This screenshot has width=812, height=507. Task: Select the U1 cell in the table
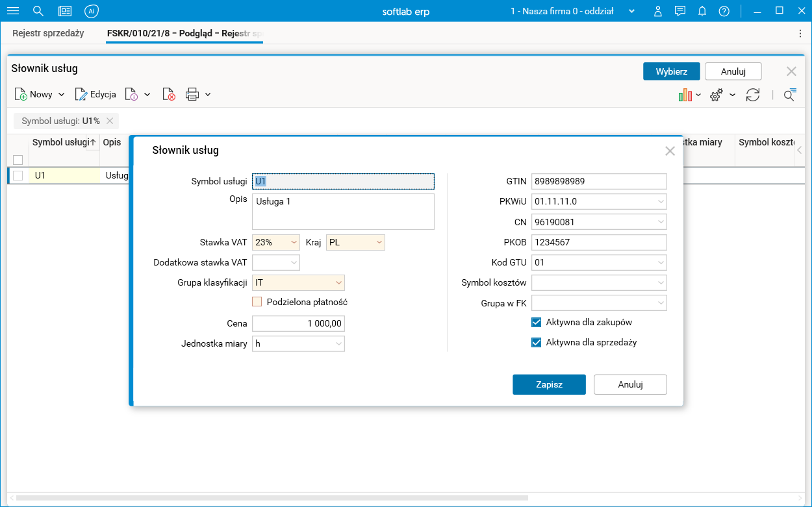64,175
